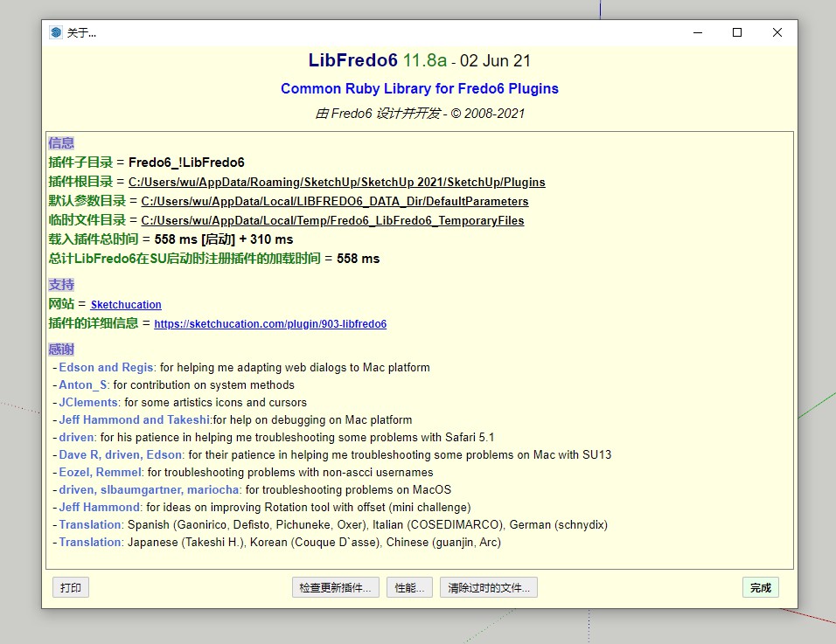Click the 支持 section header
Viewport: 836px width, 644px height.
(x=61, y=285)
